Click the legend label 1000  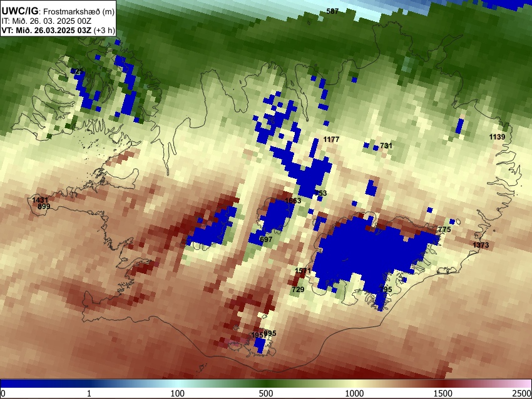354,393
